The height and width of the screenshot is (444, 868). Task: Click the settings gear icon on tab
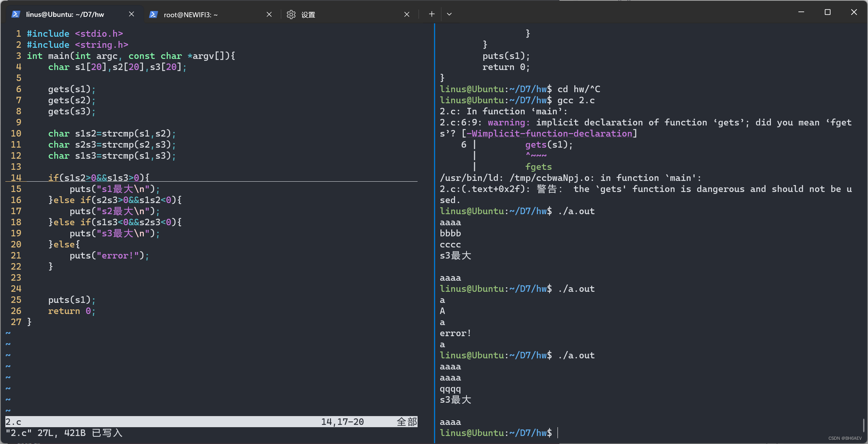(x=291, y=15)
